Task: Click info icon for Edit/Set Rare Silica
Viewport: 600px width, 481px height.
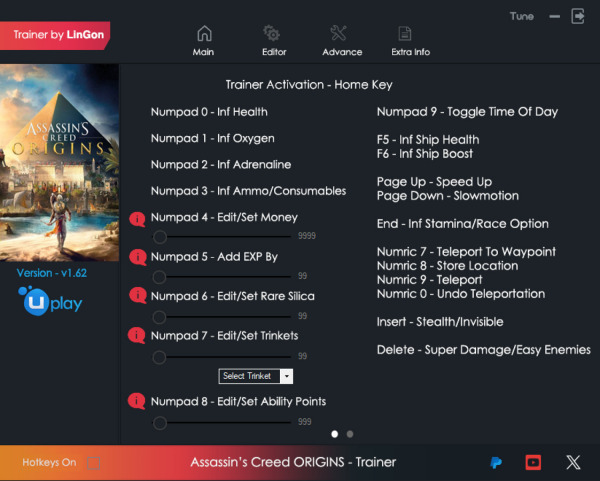Action: coord(137,295)
